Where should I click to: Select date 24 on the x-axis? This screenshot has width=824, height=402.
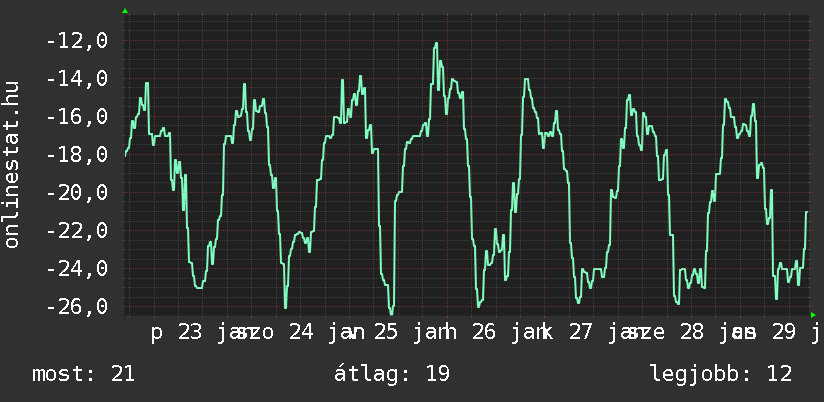point(301,333)
